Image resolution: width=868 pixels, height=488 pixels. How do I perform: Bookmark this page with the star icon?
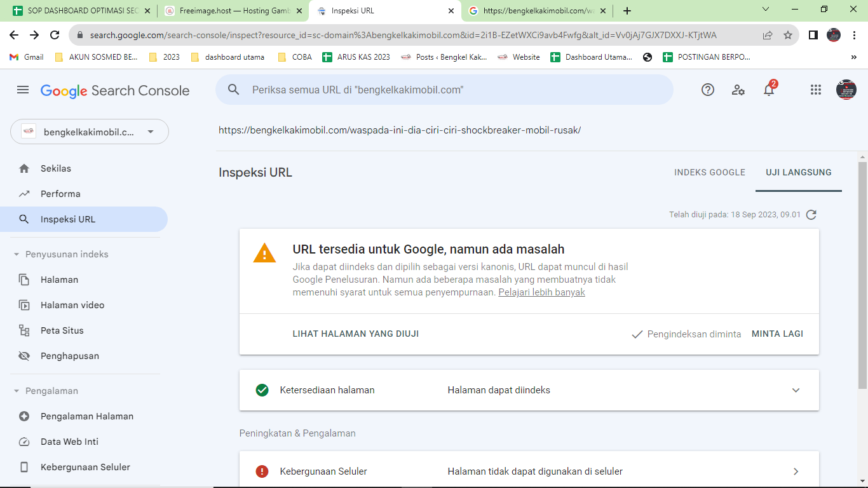pyautogui.click(x=788, y=35)
